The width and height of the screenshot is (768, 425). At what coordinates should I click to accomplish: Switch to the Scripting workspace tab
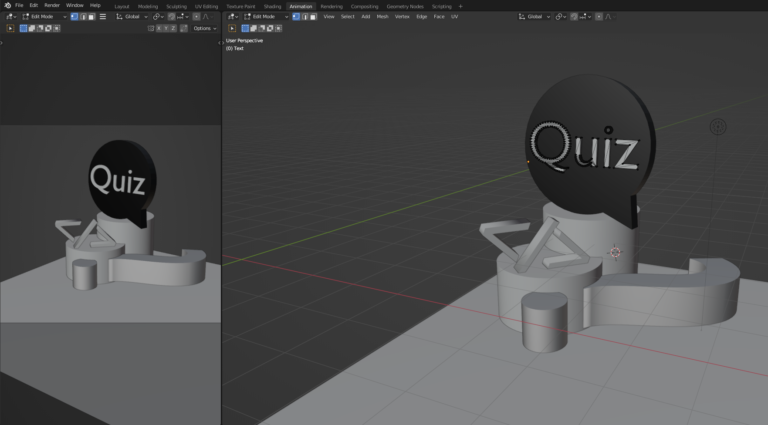point(441,6)
